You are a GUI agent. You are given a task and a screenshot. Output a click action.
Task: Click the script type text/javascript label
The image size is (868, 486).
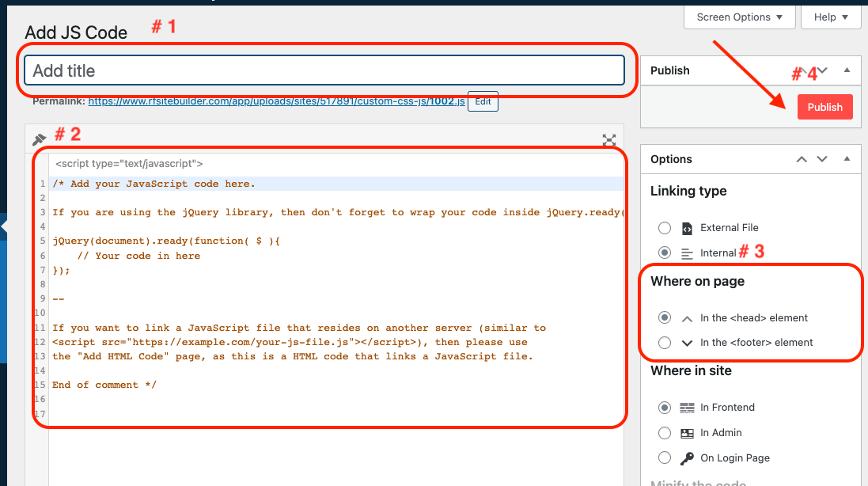coord(129,164)
